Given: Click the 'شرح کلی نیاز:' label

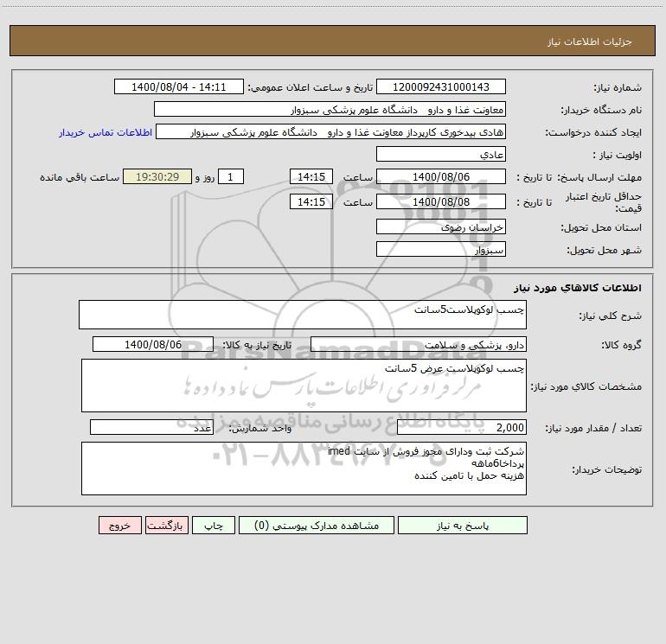Looking at the screenshot, I should click(x=611, y=316).
